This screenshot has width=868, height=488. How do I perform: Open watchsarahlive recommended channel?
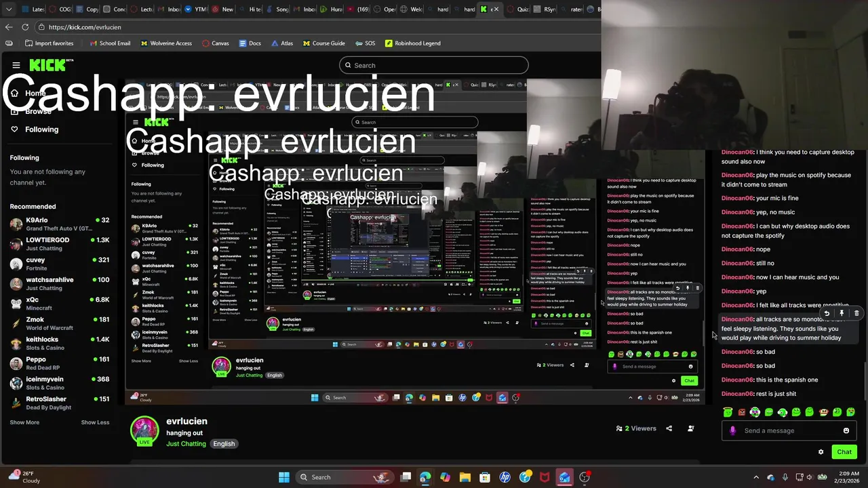[x=60, y=283]
